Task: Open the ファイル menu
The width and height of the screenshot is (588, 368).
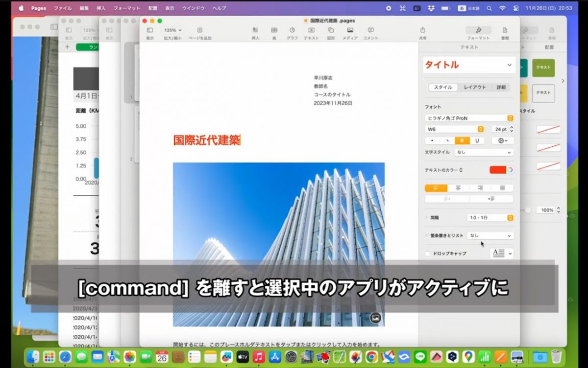Action: point(62,8)
